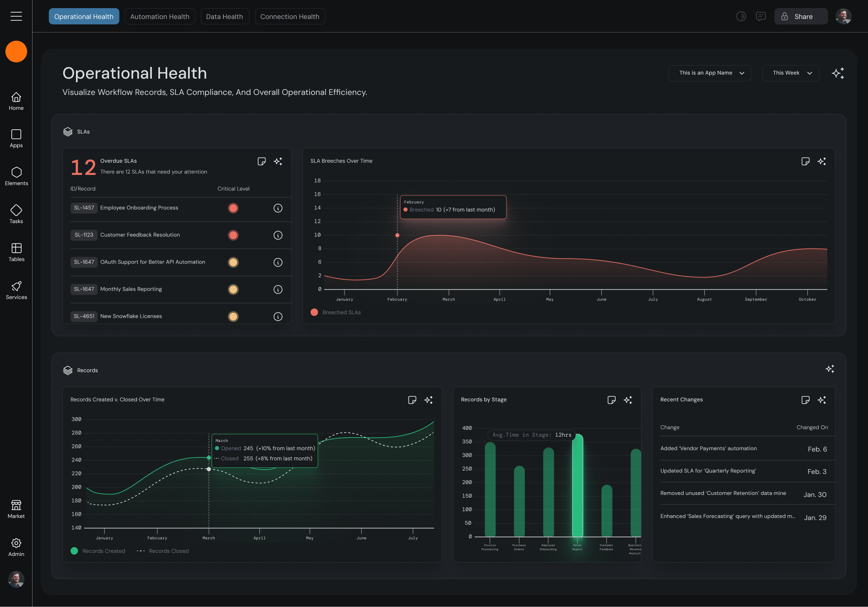Click the comments icon in top bar
Viewport: 868px width, 607px height.
[761, 16]
